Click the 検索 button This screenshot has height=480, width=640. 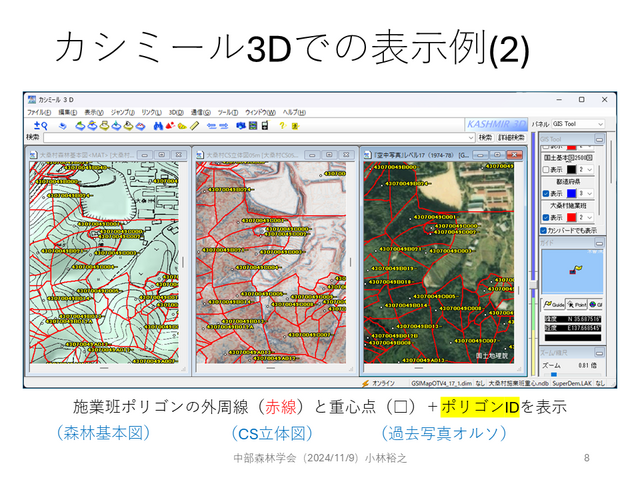[x=485, y=138]
